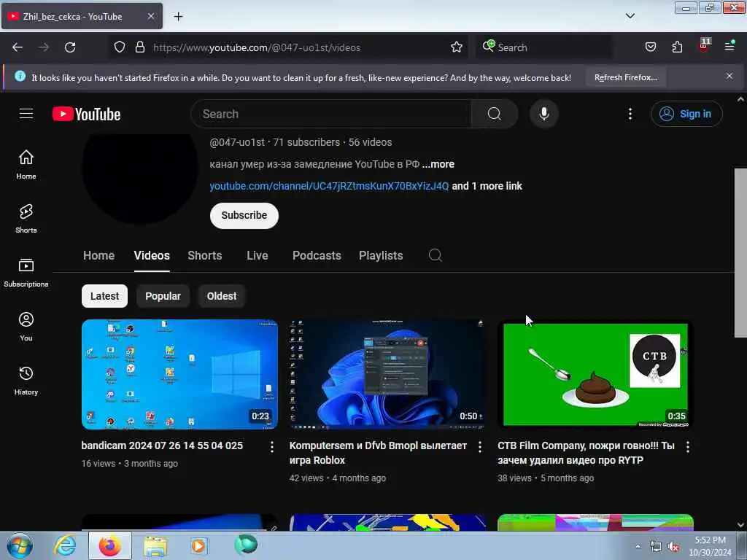Play the bandicam desktop thumbnail video
Screen dimensions: 747x560
[179, 374]
